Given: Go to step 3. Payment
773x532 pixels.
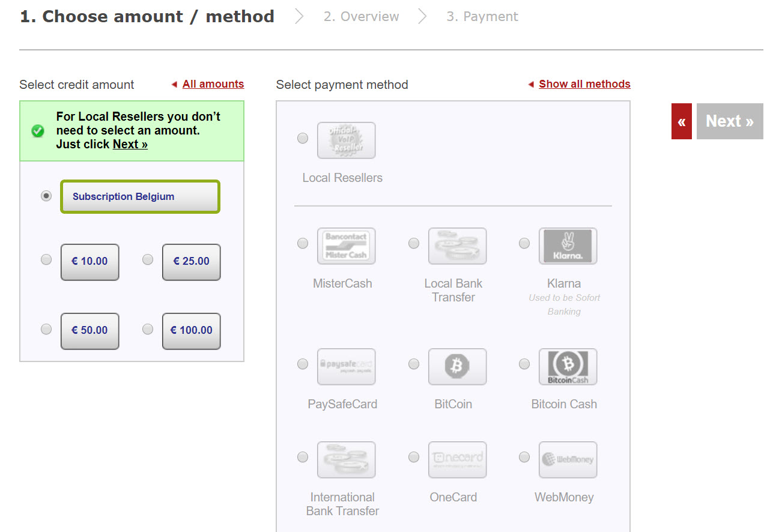Looking at the screenshot, I should (x=482, y=17).
